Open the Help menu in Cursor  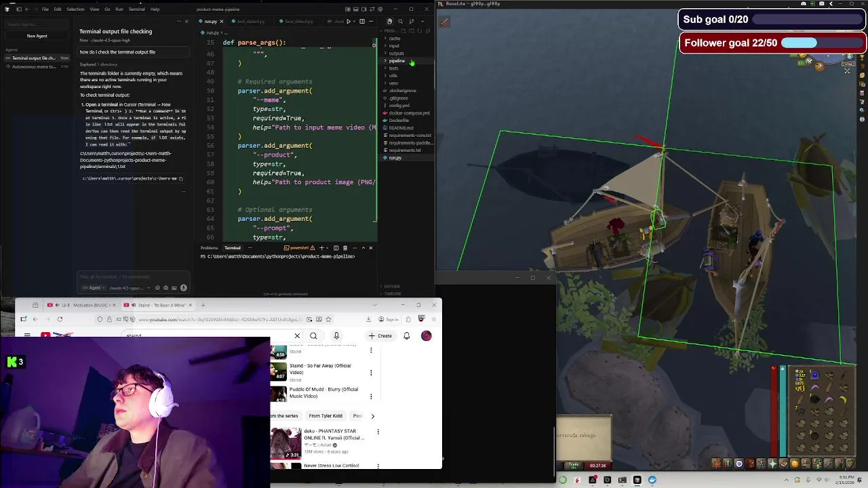click(x=155, y=9)
